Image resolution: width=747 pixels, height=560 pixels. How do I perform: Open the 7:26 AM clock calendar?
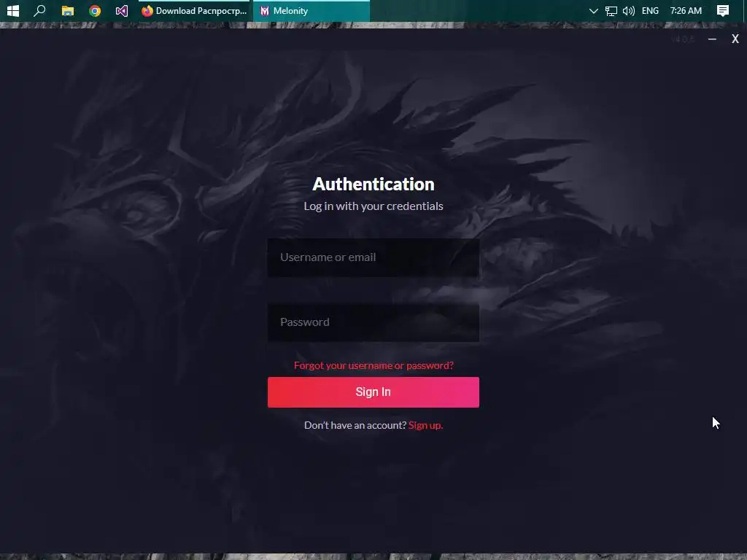(x=686, y=10)
